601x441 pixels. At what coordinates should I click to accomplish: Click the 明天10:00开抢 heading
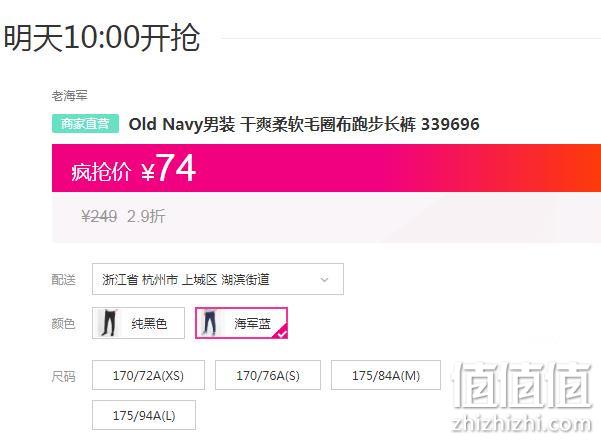point(102,38)
